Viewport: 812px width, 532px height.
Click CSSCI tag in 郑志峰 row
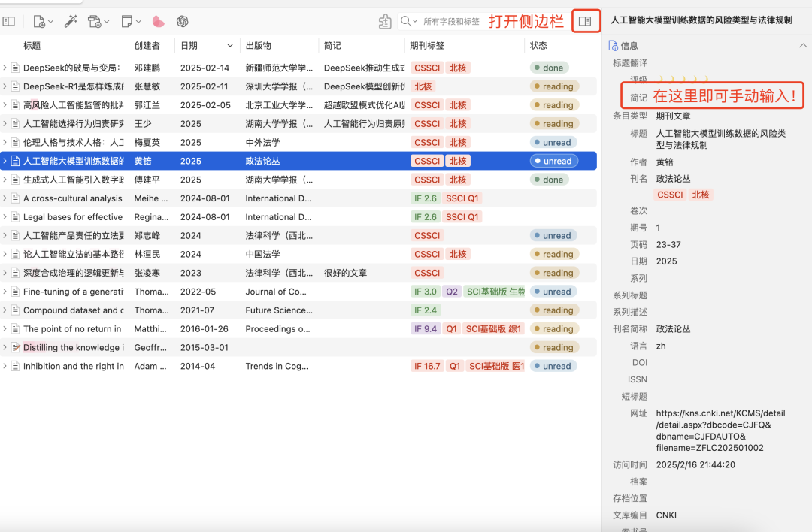(427, 235)
